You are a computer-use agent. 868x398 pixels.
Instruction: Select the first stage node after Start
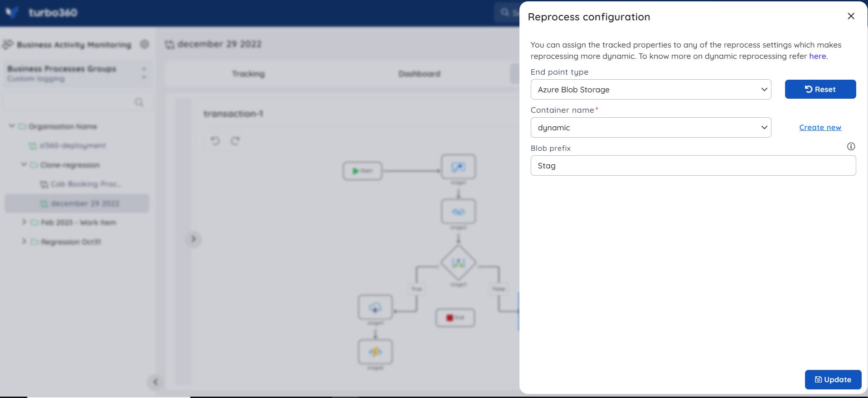tap(458, 167)
